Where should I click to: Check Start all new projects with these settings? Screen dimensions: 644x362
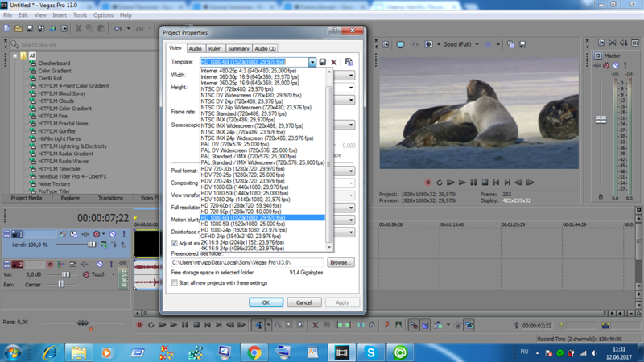[x=174, y=283]
